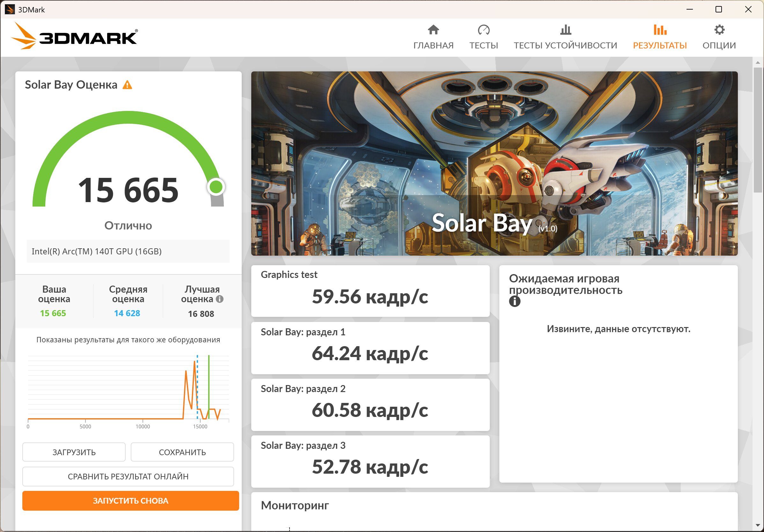Click the info icon beside Лучшая оценка
The image size is (764, 532).
tap(220, 299)
